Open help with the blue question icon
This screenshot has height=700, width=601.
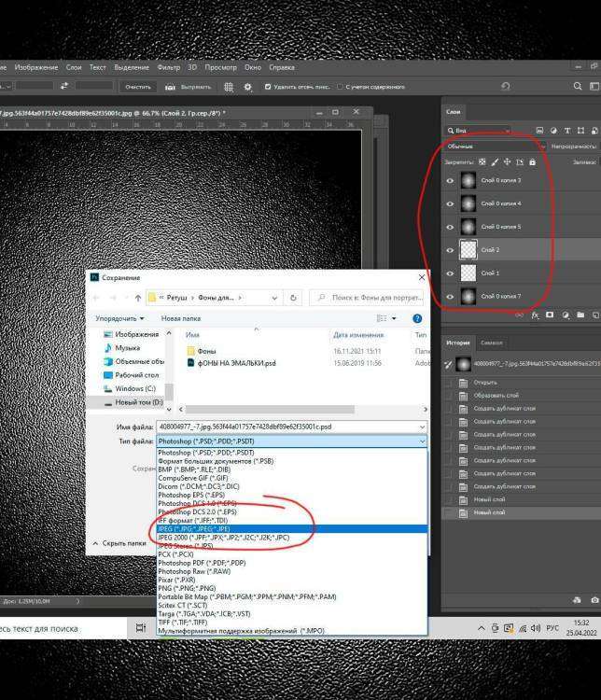[x=417, y=318]
